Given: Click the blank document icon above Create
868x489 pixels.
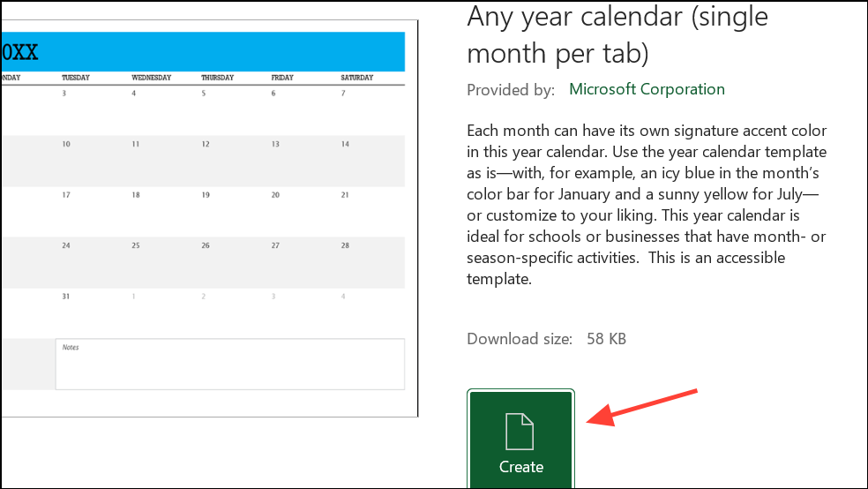Looking at the screenshot, I should pos(520,431).
